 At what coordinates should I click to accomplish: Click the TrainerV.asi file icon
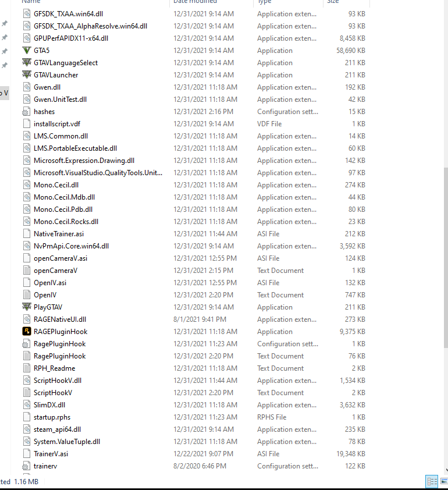point(27,454)
